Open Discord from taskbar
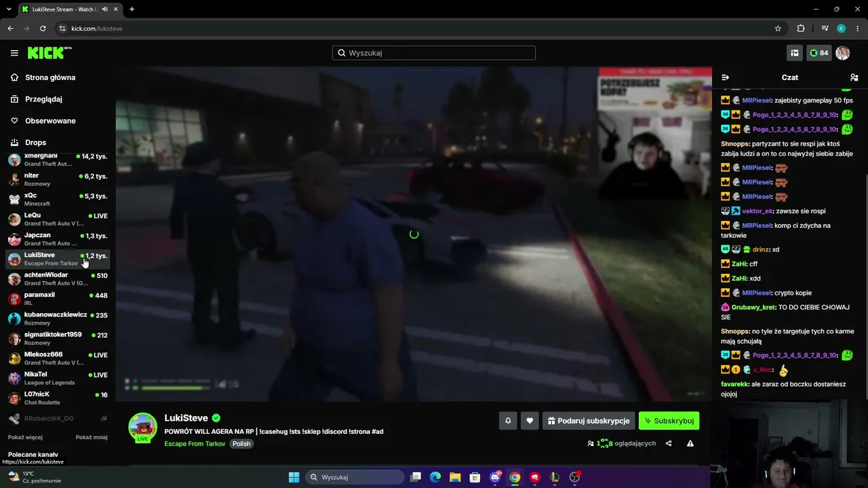 pyautogui.click(x=495, y=477)
